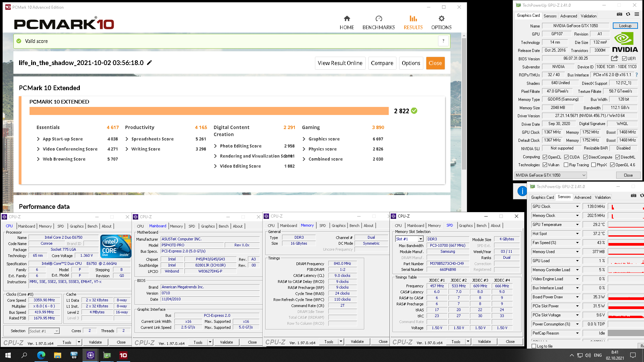Toggle the DirectCompute checkbox
Image resolution: width=644 pixels, height=362 pixels.
tap(585, 157)
